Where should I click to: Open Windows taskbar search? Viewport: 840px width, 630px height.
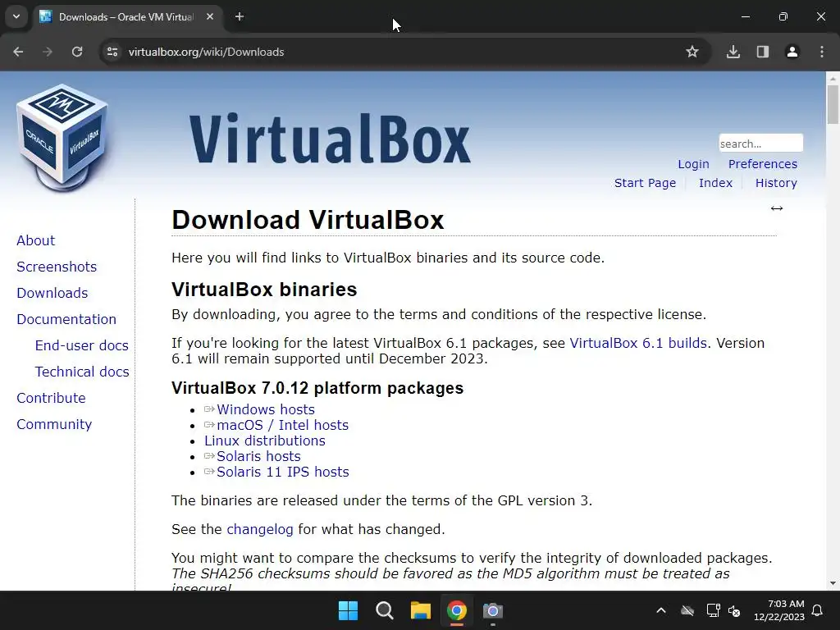pos(385,610)
